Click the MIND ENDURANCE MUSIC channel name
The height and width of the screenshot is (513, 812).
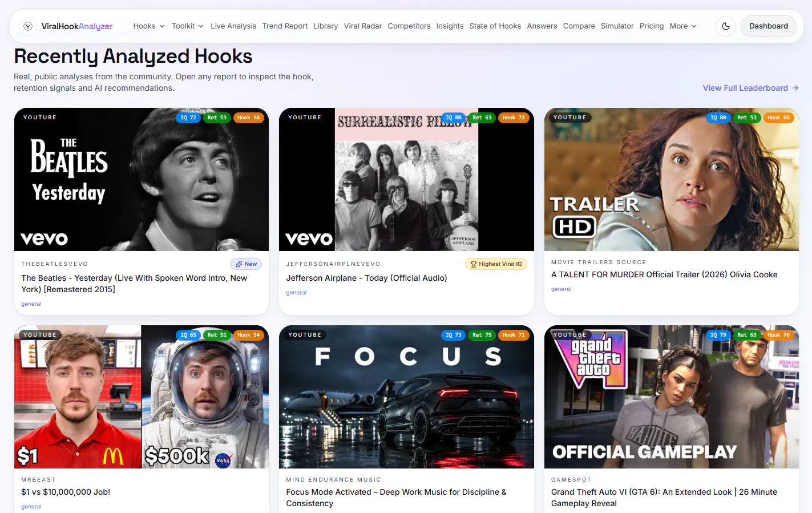[333, 480]
